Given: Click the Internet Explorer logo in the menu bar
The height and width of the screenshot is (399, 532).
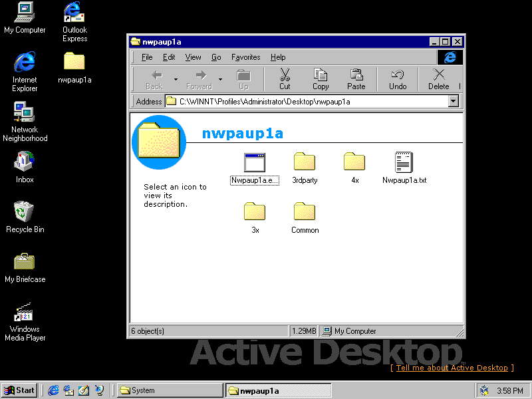Looking at the screenshot, I should click(450, 57).
